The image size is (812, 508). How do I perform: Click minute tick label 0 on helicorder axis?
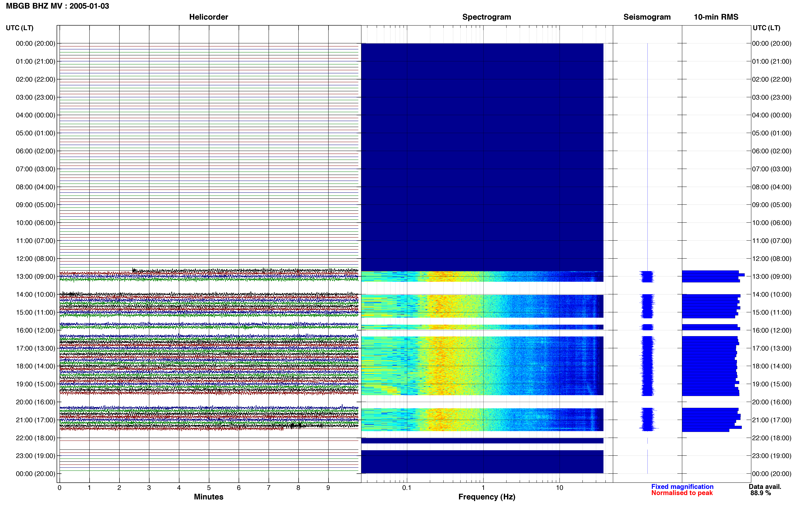(x=59, y=488)
